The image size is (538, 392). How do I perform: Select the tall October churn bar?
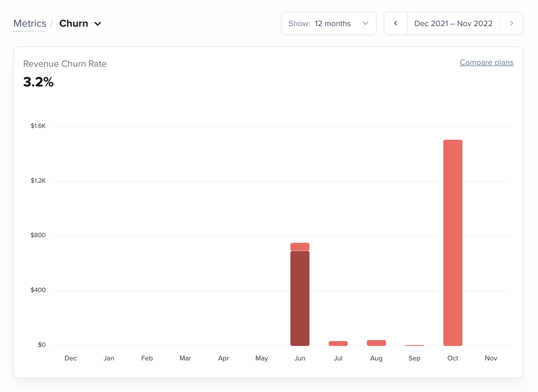point(453,243)
